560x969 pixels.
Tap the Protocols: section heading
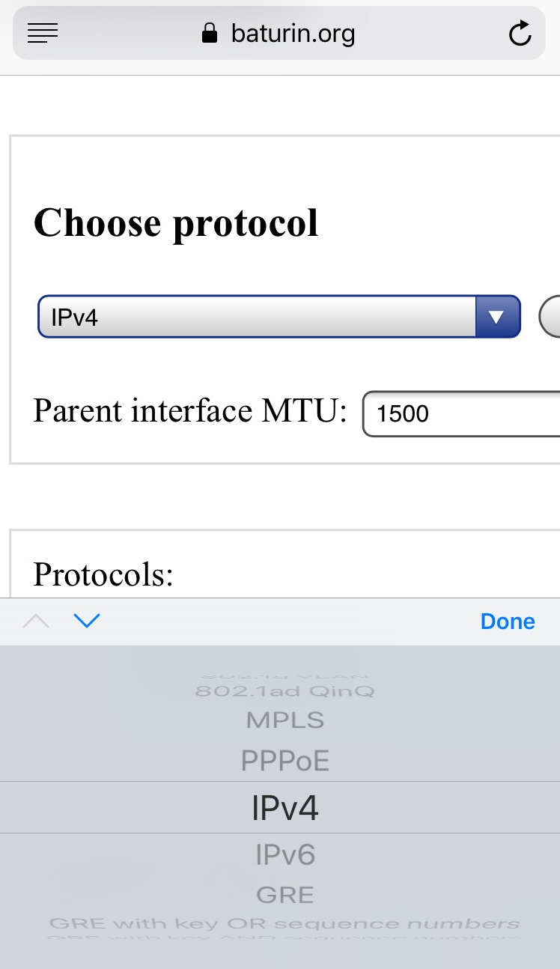103,574
